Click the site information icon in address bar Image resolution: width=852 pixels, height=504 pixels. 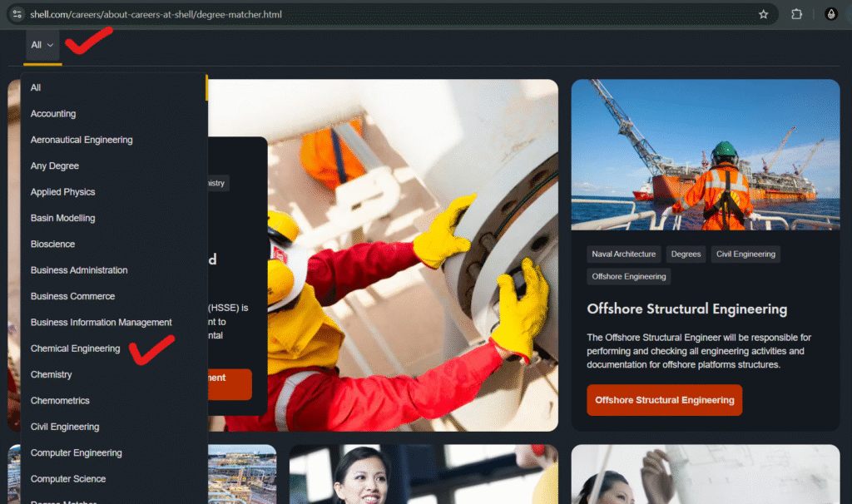[x=17, y=14]
